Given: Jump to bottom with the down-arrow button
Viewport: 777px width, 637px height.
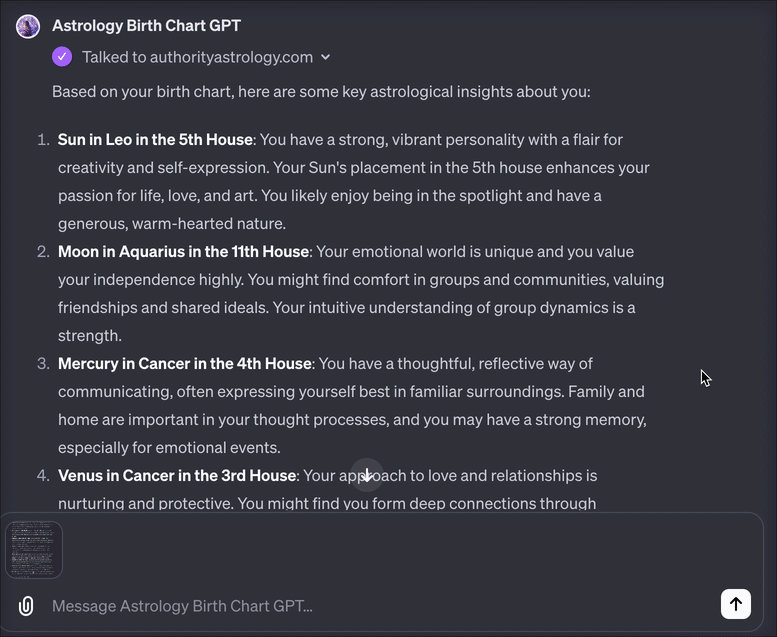Looking at the screenshot, I should coord(367,475).
